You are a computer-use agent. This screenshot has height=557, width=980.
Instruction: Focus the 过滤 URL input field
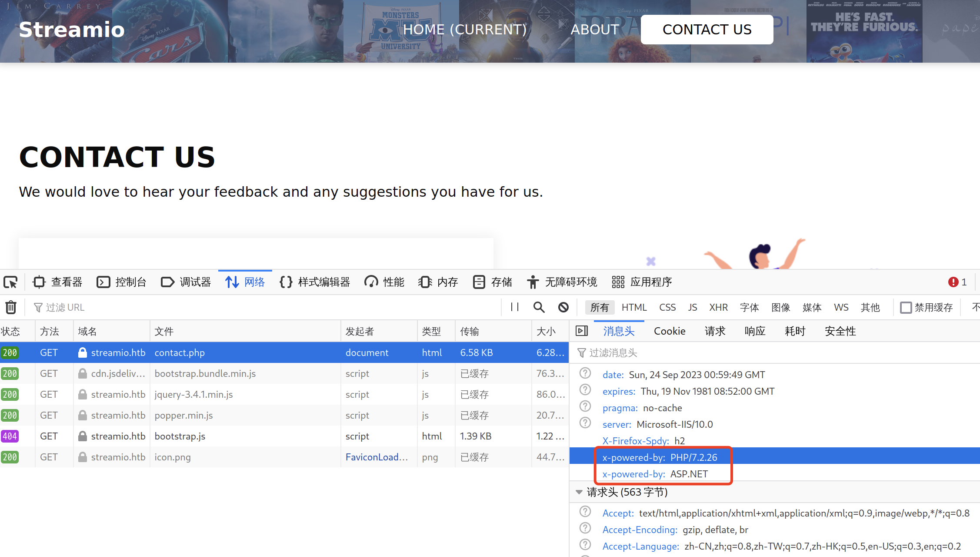(x=261, y=307)
